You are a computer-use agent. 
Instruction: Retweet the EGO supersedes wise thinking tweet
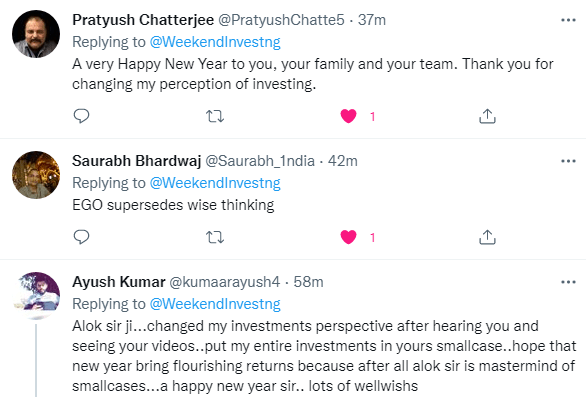[215, 237]
